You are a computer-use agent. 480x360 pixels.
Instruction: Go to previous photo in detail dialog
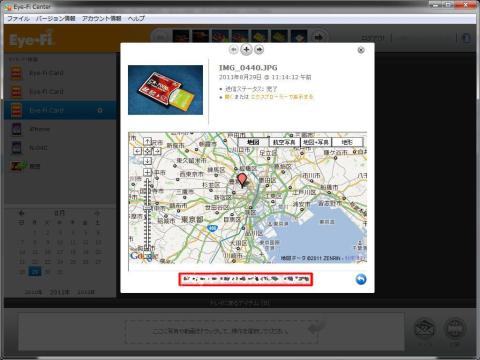(x=234, y=50)
